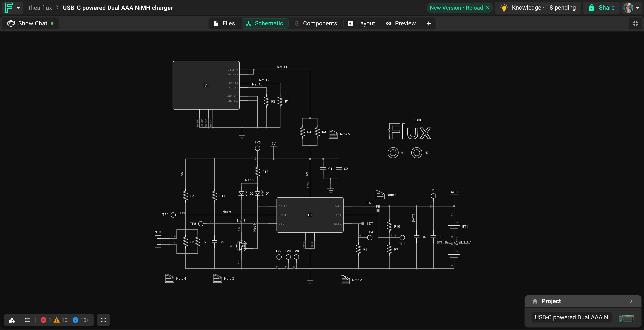Select resistor R5
644x330 pixels.
[x=185, y=196]
